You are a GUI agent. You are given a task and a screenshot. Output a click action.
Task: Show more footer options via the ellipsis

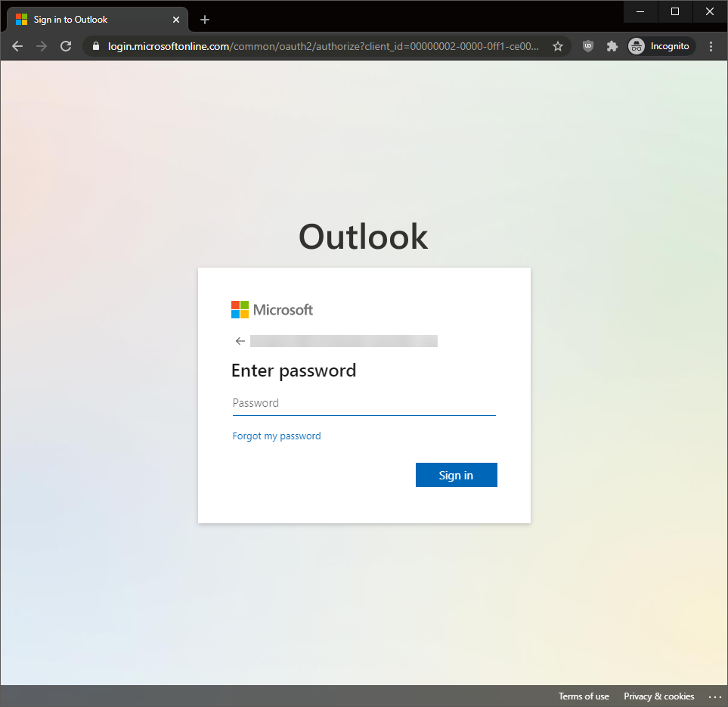tap(714, 696)
